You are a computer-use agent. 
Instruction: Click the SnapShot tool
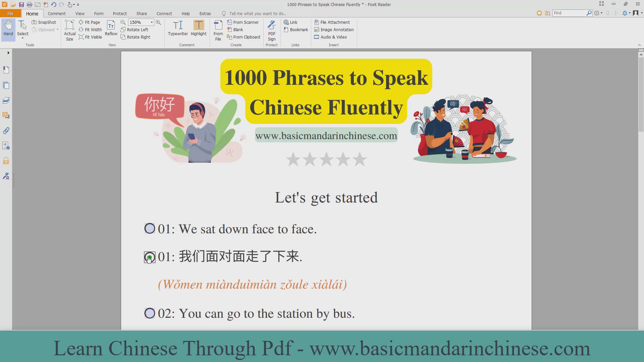(x=44, y=22)
